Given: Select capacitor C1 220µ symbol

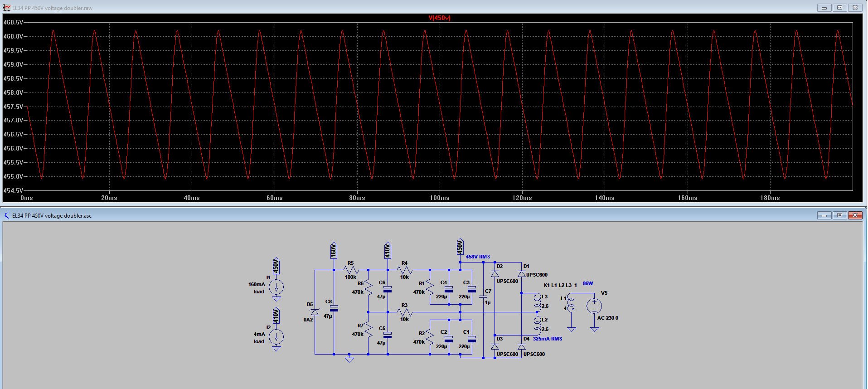Looking at the screenshot, I should point(472,339).
